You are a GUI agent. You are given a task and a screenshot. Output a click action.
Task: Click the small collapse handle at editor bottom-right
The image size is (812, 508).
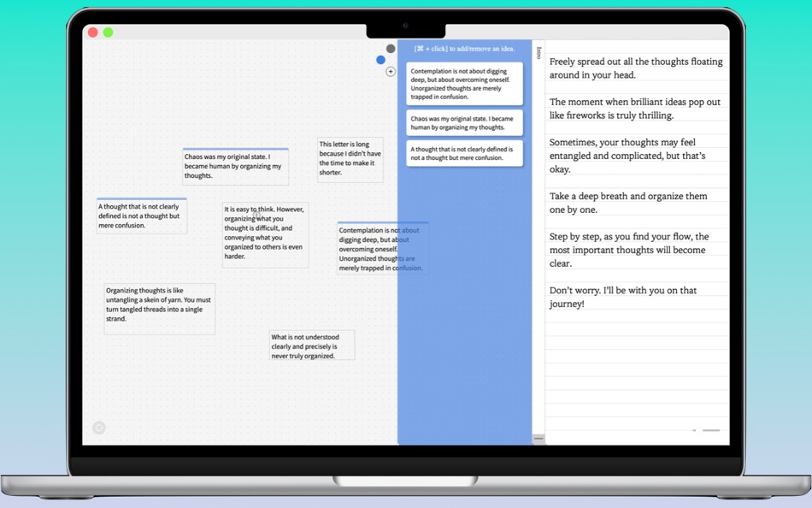point(711,430)
